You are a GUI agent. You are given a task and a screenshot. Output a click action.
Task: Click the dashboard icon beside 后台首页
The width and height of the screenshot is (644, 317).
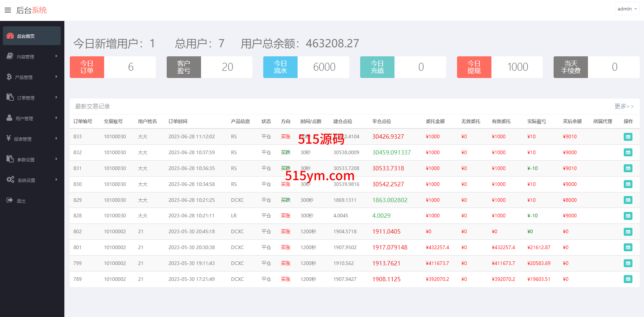pos(10,36)
